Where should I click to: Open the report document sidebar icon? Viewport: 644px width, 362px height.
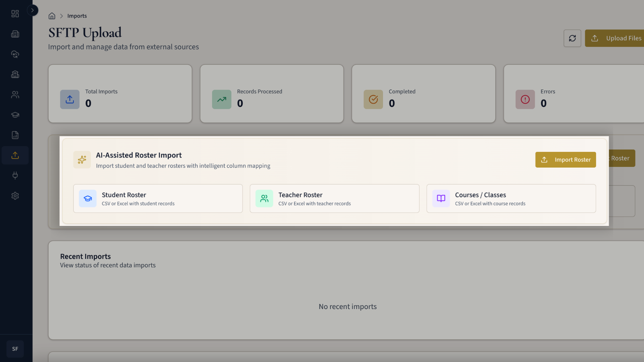point(15,135)
